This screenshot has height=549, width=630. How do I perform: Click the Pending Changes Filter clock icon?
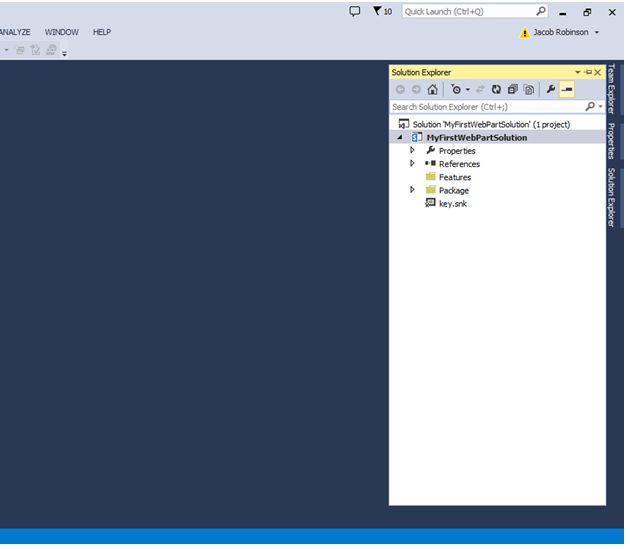coord(456,89)
